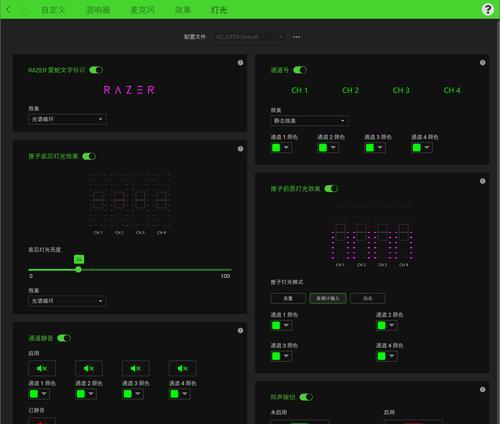Pick 通道 2 颜色 swatch in 推子前景 panel

click(382, 325)
